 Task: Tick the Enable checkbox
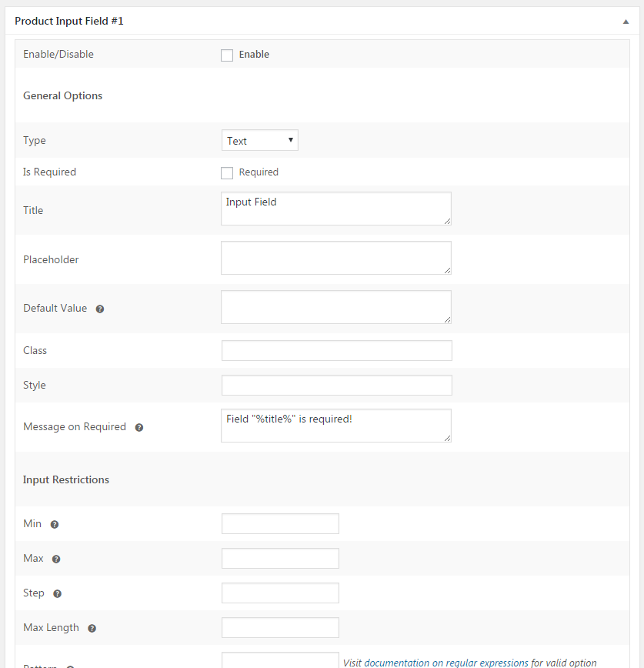tap(227, 55)
